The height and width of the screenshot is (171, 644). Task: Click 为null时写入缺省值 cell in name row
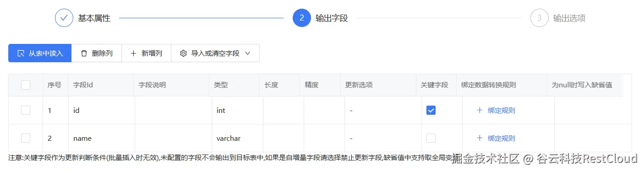[x=593, y=138]
